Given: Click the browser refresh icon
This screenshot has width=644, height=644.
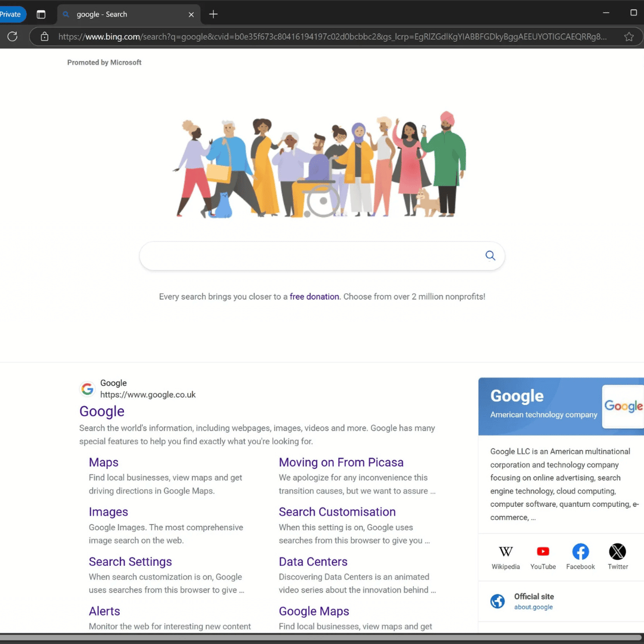Looking at the screenshot, I should [x=13, y=36].
